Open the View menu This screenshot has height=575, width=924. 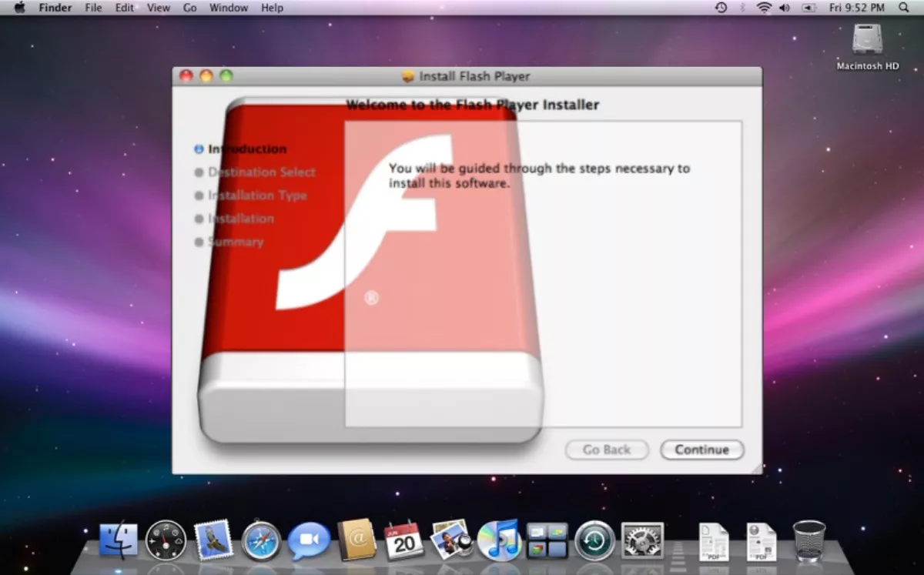click(159, 8)
